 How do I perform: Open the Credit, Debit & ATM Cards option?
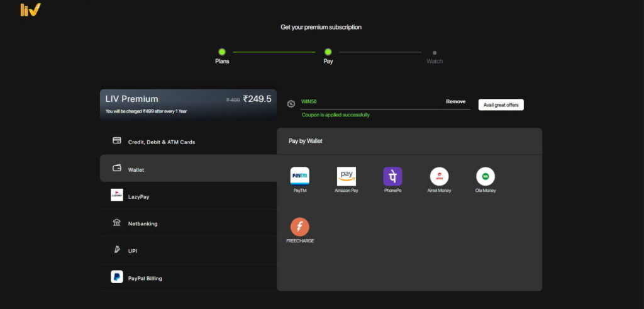188,142
